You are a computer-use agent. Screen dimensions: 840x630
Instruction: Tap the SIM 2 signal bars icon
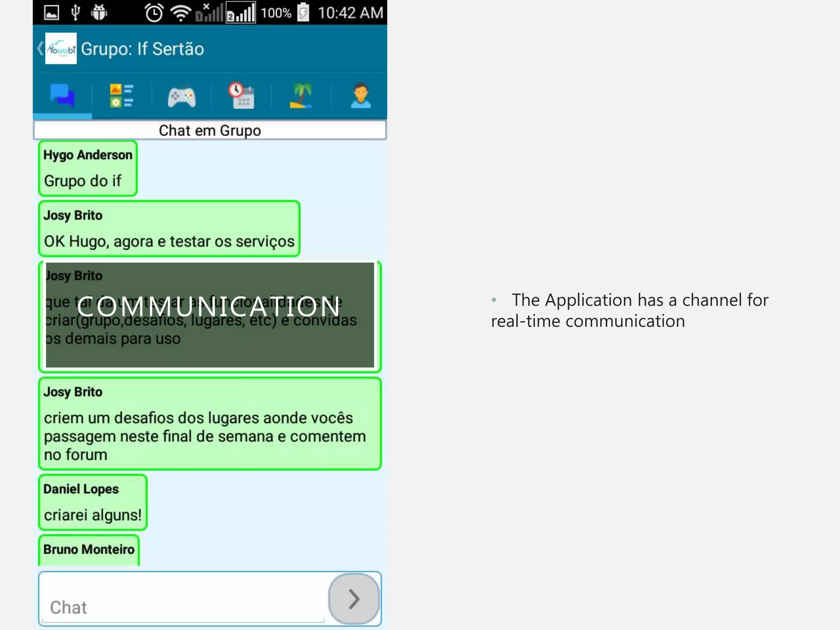[x=241, y=12]
